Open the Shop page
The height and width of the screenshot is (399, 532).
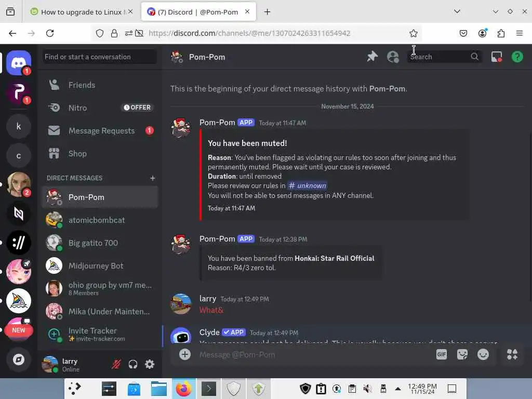pyautogui.click(x=100, y=153)
